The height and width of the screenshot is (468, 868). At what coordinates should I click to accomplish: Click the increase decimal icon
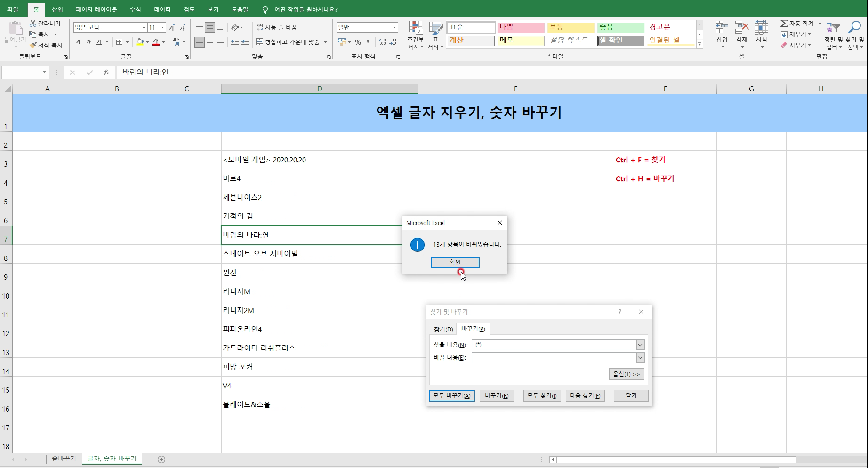(382, 42)
